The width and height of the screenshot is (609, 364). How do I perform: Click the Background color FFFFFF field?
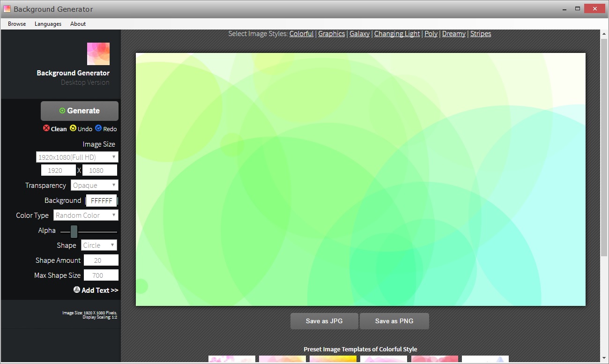click(101, 201)
